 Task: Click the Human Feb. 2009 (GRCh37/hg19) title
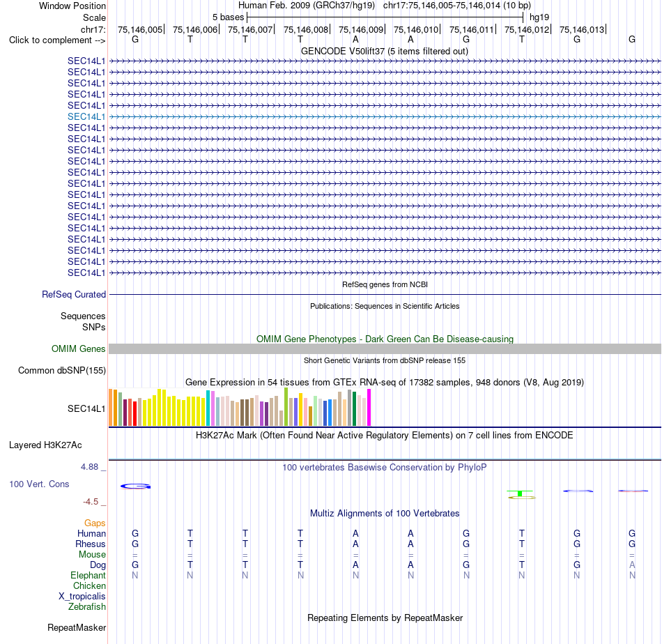307,6
